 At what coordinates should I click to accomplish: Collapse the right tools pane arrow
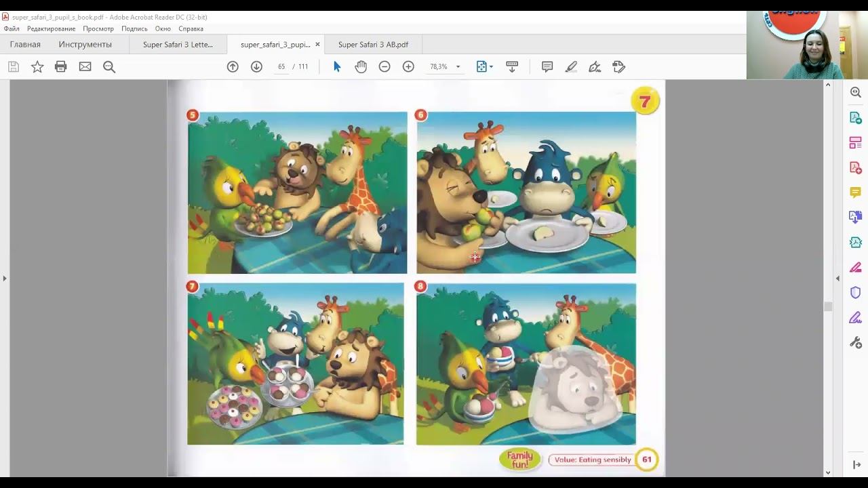837,278
